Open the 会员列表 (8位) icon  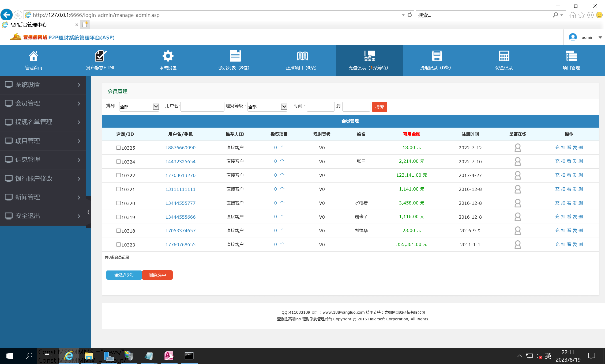tap(235, 56)
